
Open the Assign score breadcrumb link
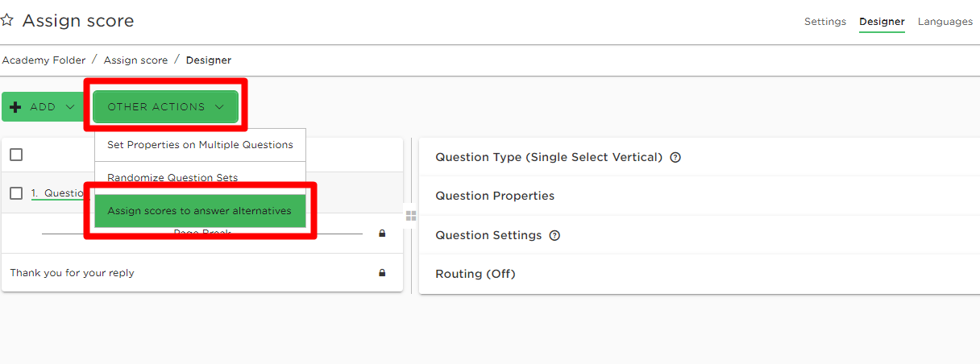pyautogui.click(x=136, y=60)
